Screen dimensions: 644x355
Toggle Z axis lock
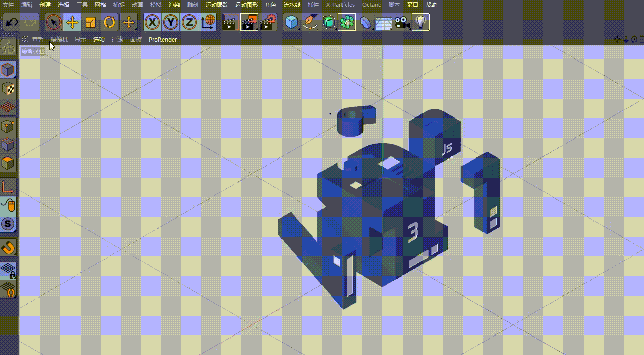(x=189, y=22)
